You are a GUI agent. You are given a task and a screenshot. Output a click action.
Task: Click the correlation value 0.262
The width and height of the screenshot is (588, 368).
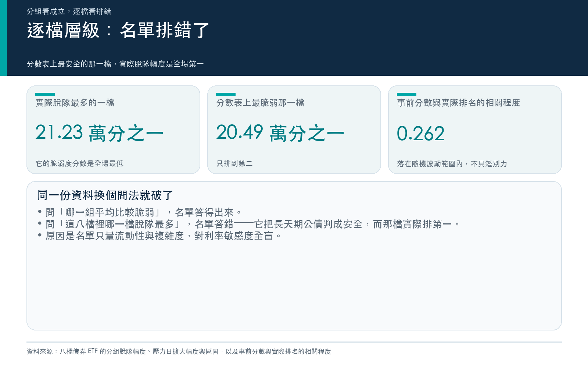coord(421,133)
